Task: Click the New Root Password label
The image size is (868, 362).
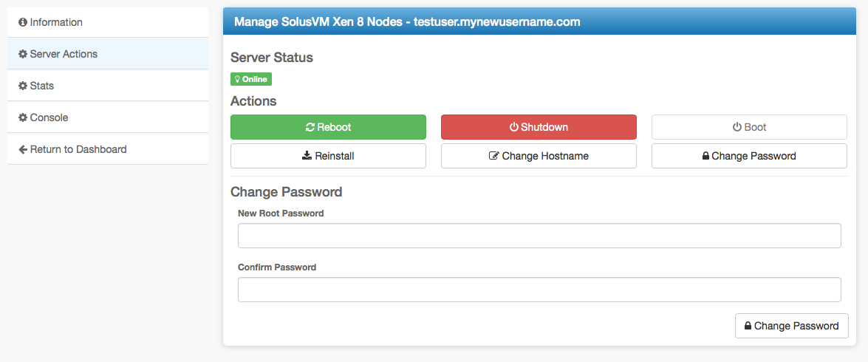Action: point(281,213)
